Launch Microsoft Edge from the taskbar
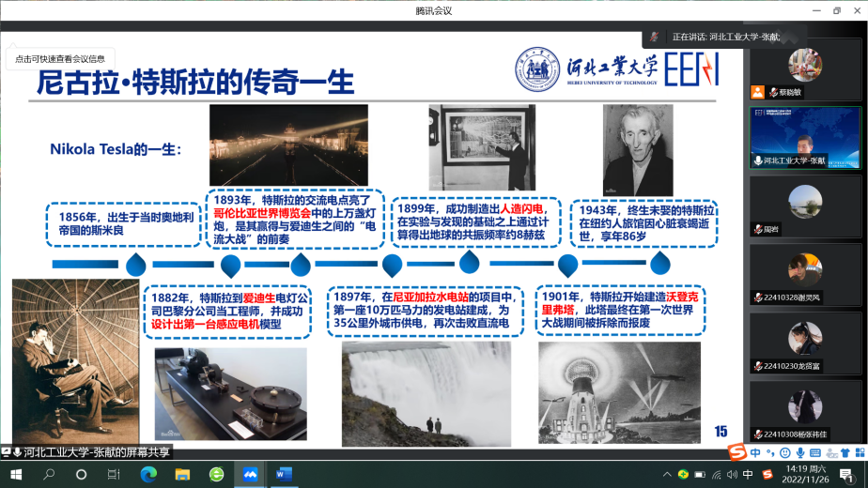 (x=147, y=475)
